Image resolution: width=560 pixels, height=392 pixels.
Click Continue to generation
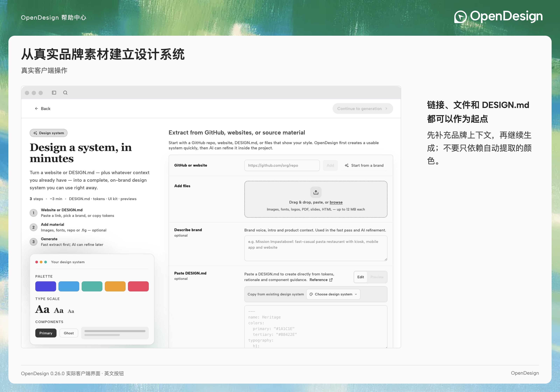362,108
